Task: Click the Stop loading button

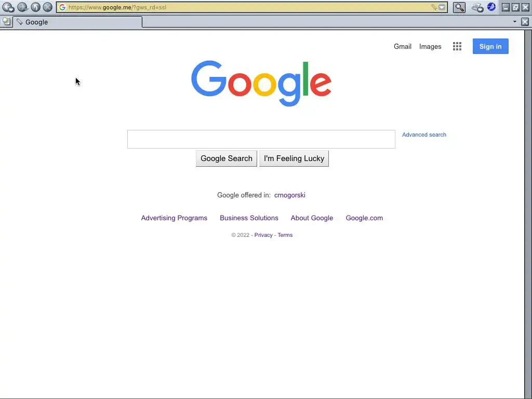Action: (48, 7)
